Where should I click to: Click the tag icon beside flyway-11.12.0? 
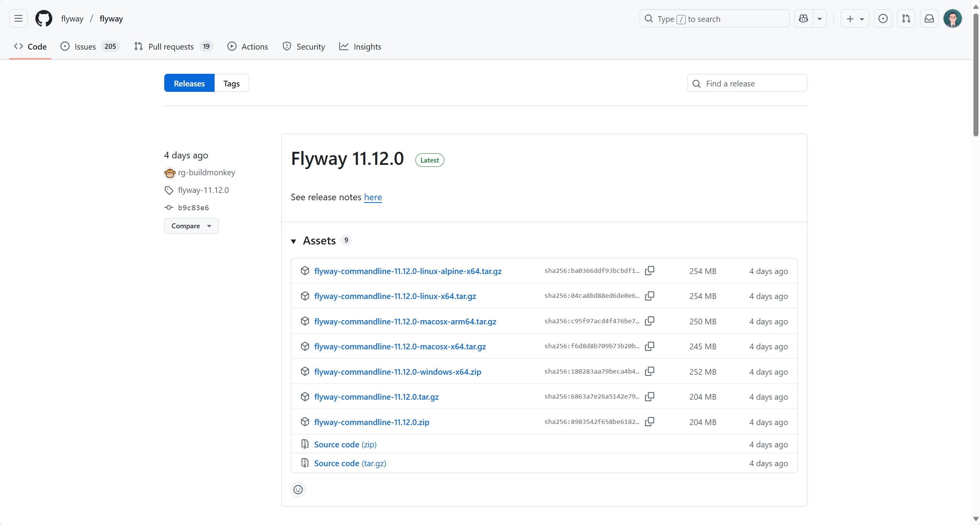pyautogui.click(x=169, y=190)
